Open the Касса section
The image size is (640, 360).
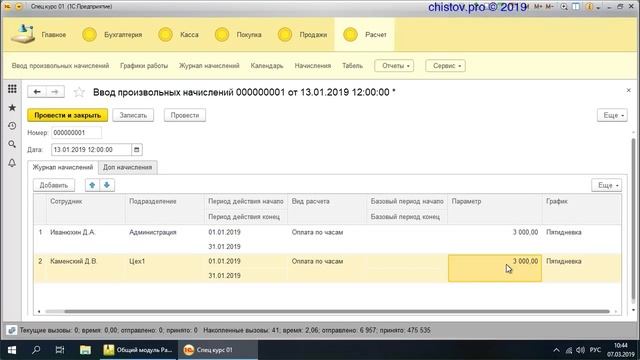[x=178, y=35]
